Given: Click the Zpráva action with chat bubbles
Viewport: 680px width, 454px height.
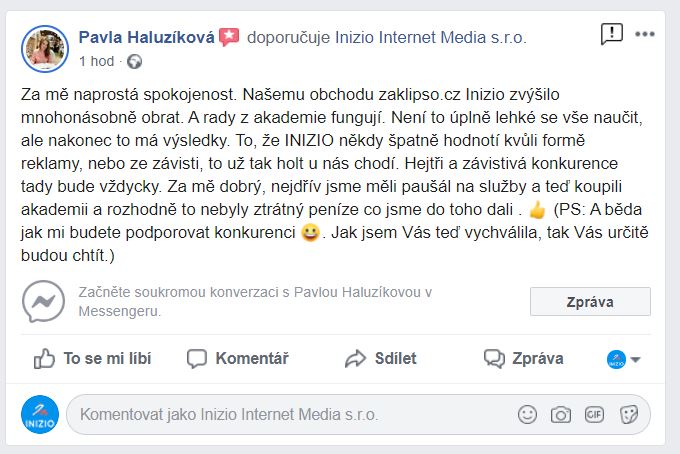Looking at the screenshot, I should pos(523,359).
